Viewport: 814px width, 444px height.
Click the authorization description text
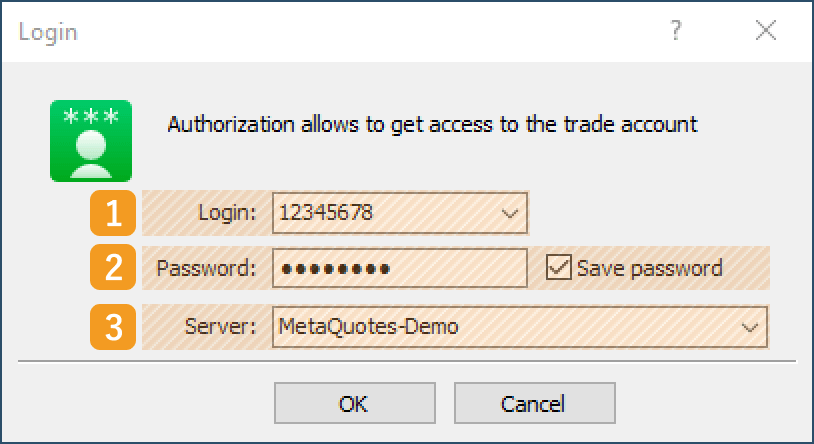coord(432,126)
